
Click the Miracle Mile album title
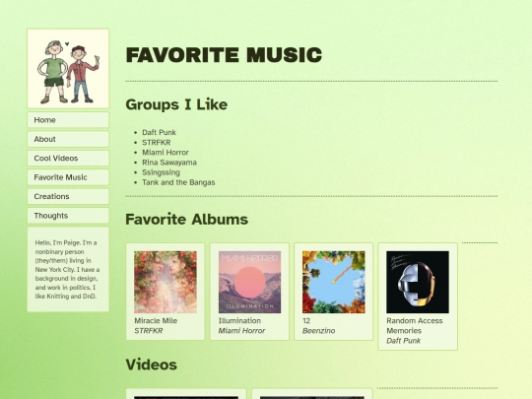pyautogui.click(x=156, y=320)
